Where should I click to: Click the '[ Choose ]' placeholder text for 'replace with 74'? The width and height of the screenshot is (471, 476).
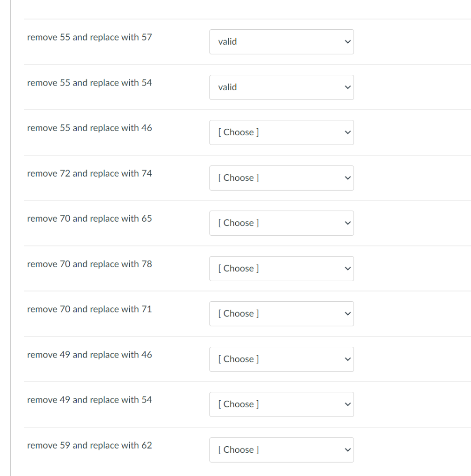[x=238, y=178]
